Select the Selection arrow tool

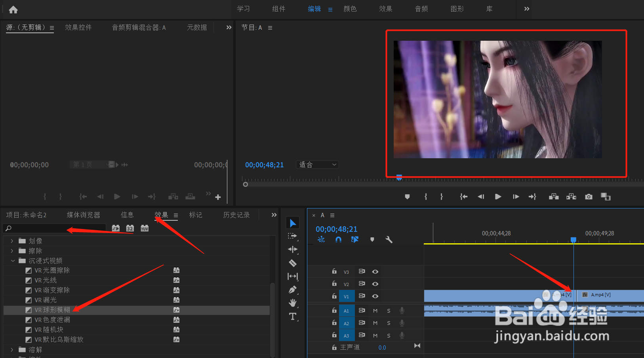pos(293,223)
